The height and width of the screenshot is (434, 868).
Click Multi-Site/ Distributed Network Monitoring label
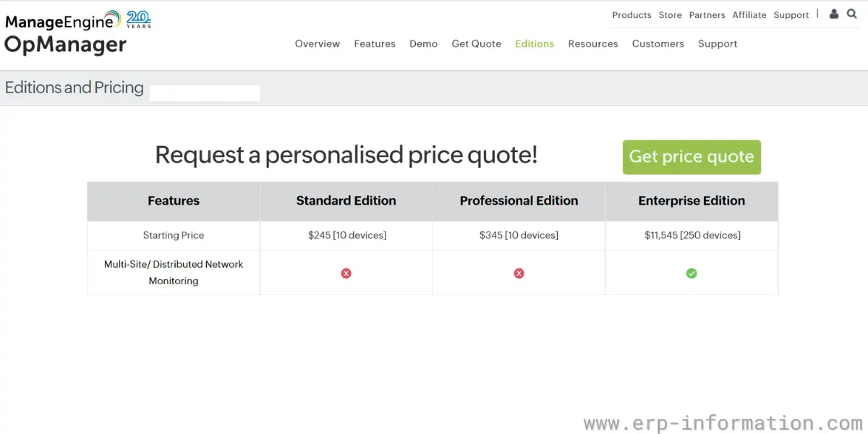coord(174,273)
